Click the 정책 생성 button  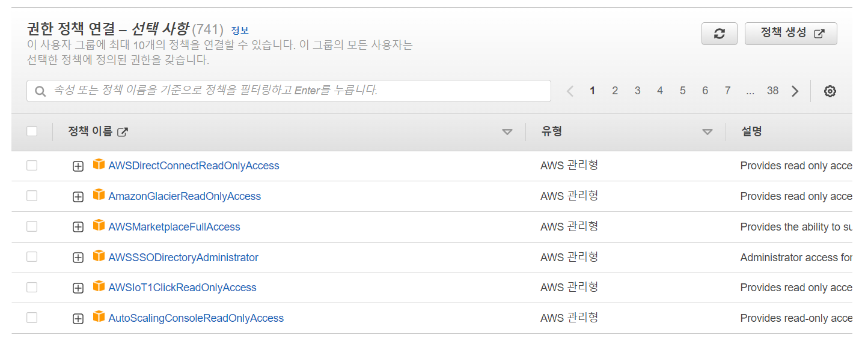pos(791,34)
